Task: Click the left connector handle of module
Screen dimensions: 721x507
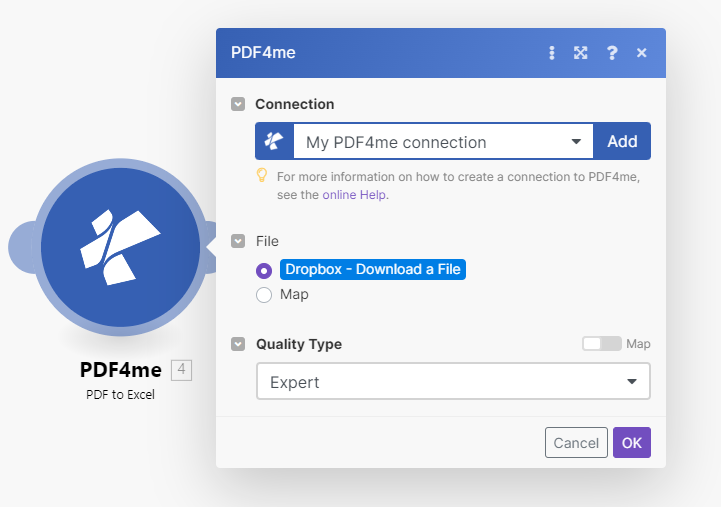Action: coord(21,247)
